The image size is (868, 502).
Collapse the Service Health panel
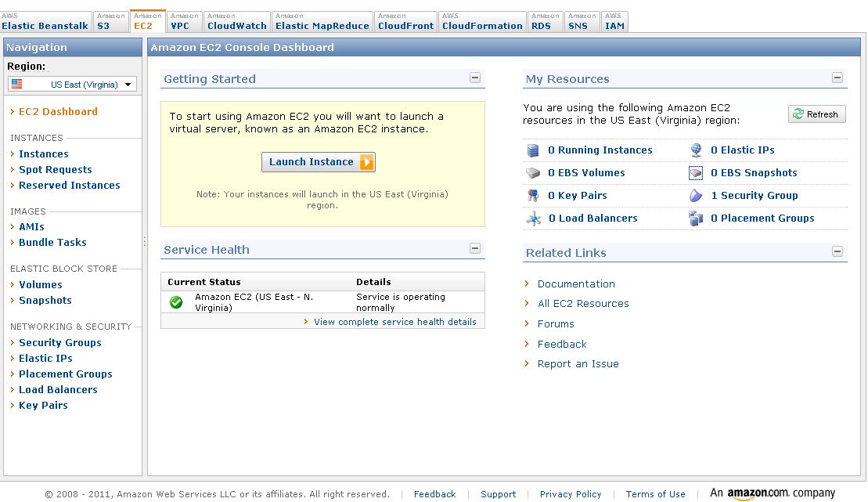pos(475,248)
